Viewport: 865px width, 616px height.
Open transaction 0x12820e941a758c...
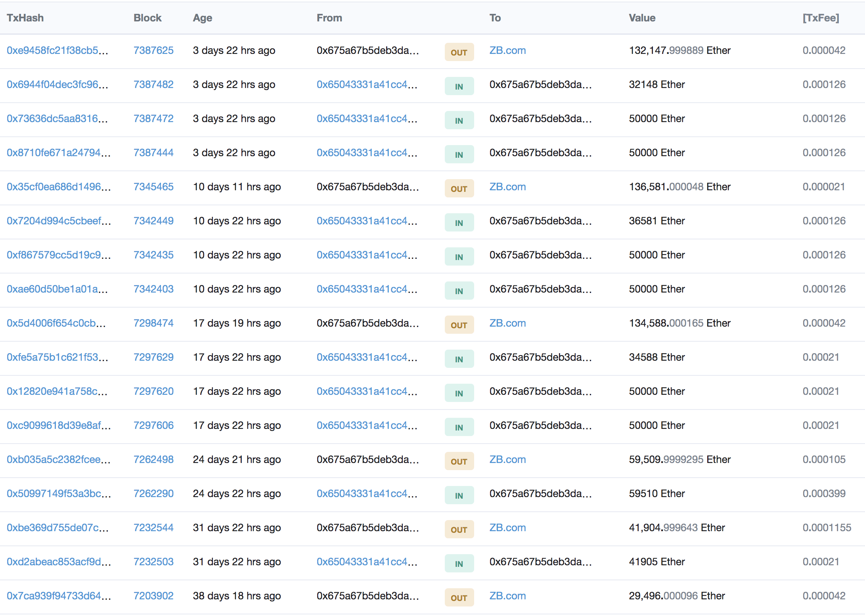click(x=57, y=391)
